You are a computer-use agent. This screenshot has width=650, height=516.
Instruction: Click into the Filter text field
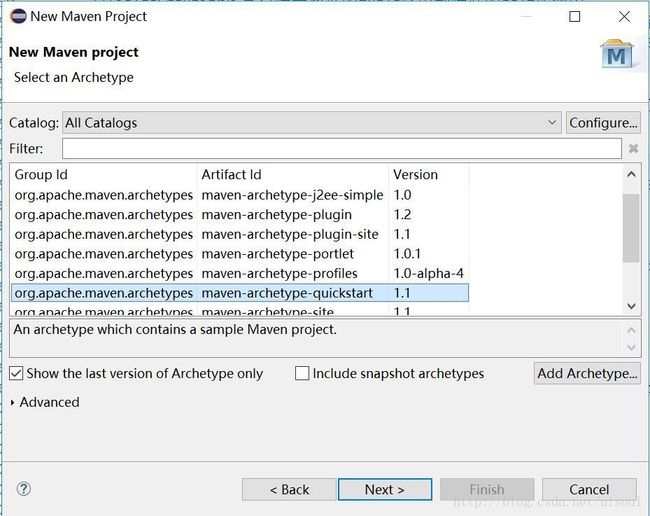tap(341, 149)
